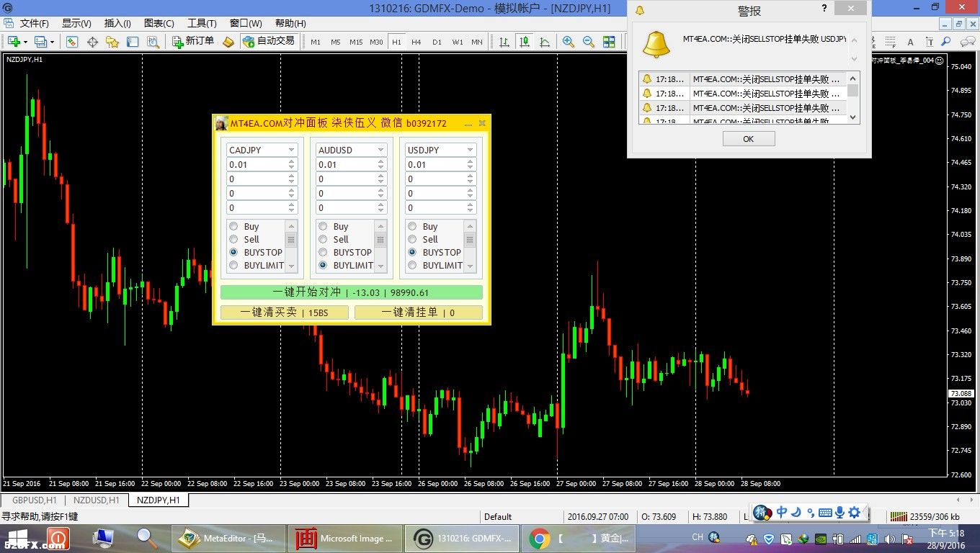Open the 新订单 new order button
The image size is (980, 553).
tap(193, 41)
